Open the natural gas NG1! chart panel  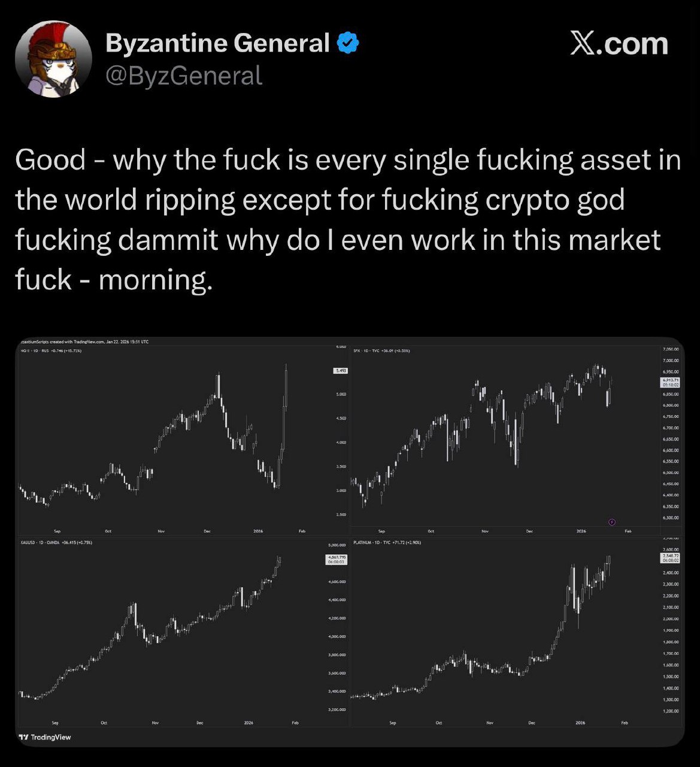[x=174, y=437]
